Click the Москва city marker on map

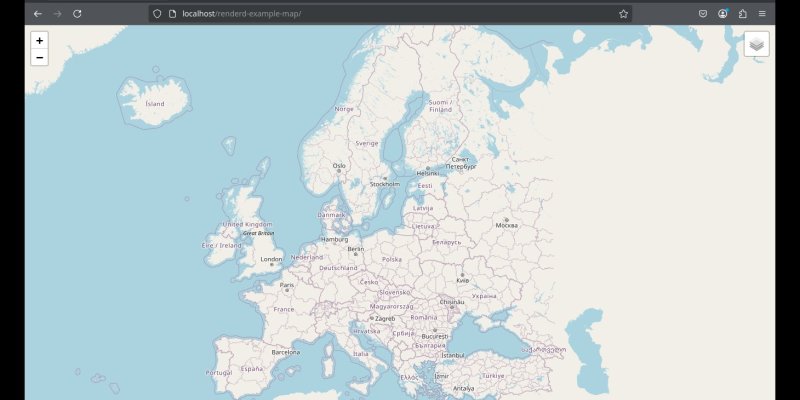(x=507, y=220)
